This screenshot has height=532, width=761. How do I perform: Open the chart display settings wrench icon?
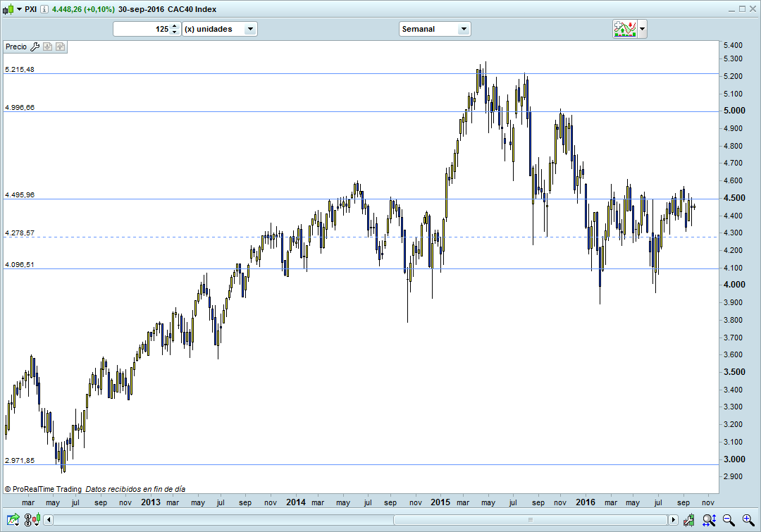[x=688, y=521]
